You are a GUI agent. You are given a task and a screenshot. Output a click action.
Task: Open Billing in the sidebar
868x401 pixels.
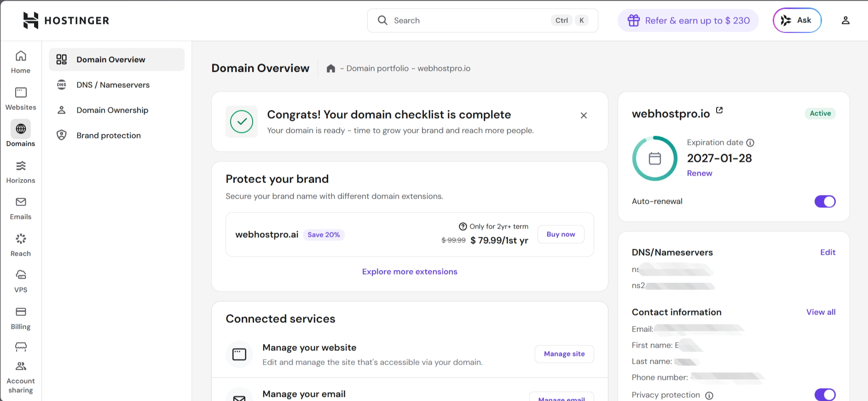(21, 318)
